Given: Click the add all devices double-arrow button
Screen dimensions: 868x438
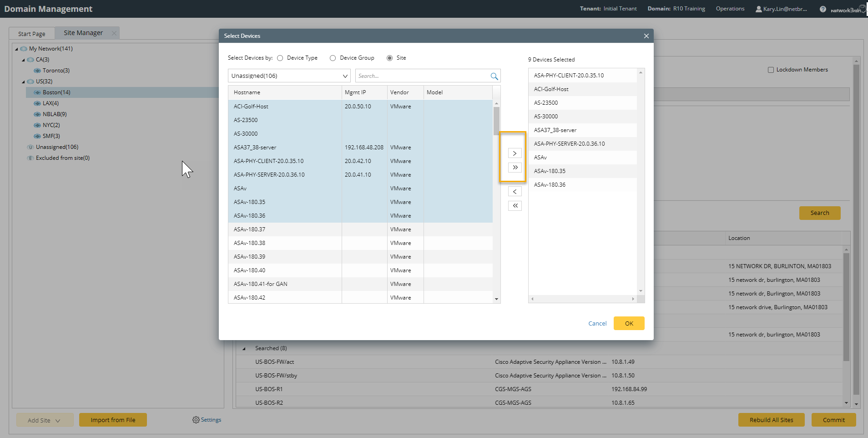Looking at the screenshot, I should click(x=515, y=168).
